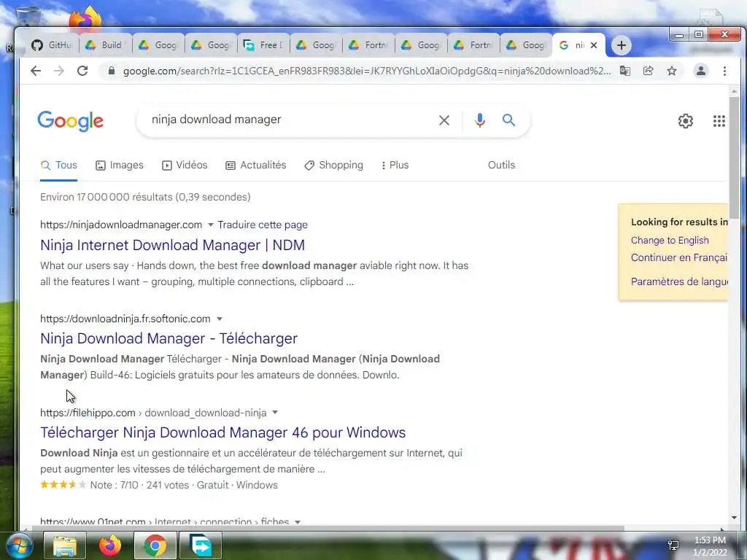Expand the Plus more-filters menu
The image size is (747, 560).
395,166
